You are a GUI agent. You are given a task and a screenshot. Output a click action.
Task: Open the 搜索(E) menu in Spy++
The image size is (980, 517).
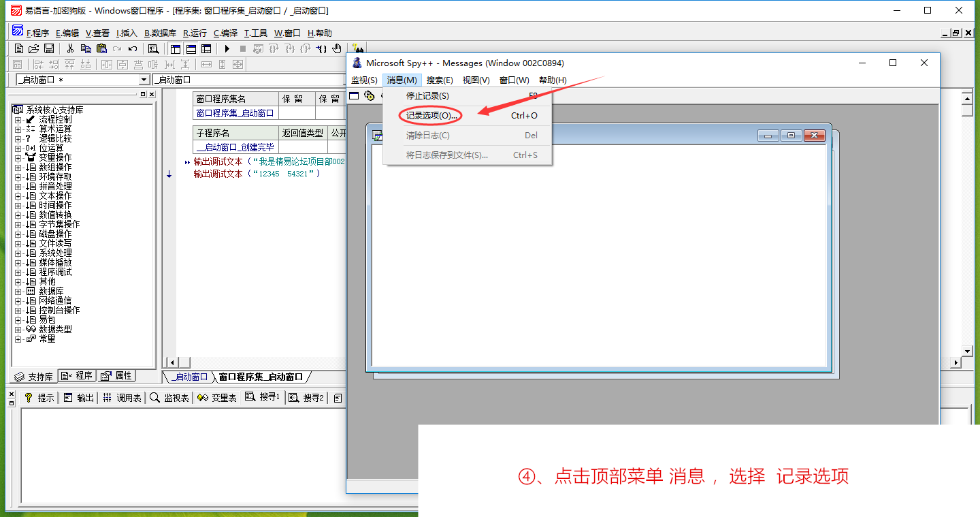pos(439,80)
